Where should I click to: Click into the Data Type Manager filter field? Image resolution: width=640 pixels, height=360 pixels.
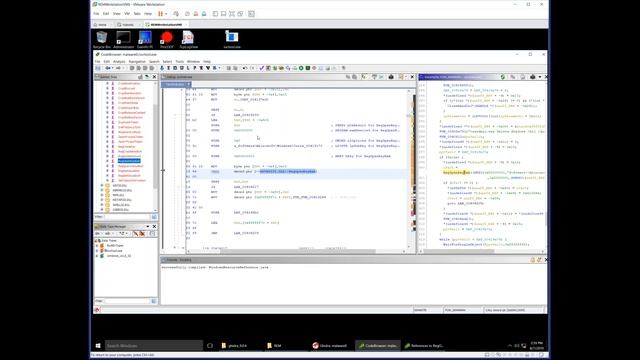click(127, 301)
